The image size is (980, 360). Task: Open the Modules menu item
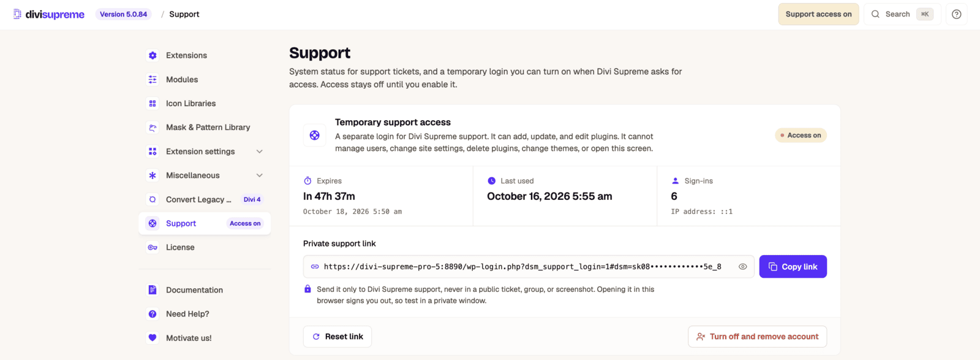click(205, 80)
